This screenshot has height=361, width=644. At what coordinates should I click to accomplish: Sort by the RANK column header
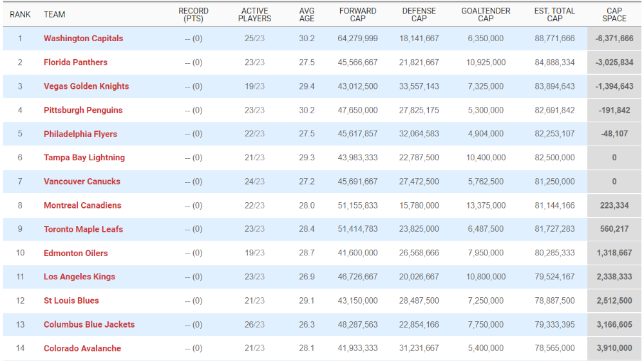click(20, 15)
